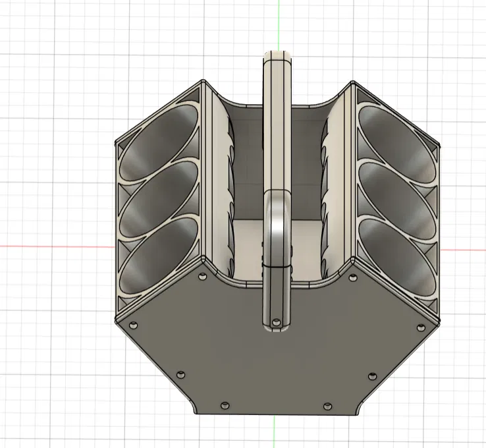Screen dimensions: 486x448
Task: Select the bottom tube opening on the right rack
Action: (x=398, y=258)
